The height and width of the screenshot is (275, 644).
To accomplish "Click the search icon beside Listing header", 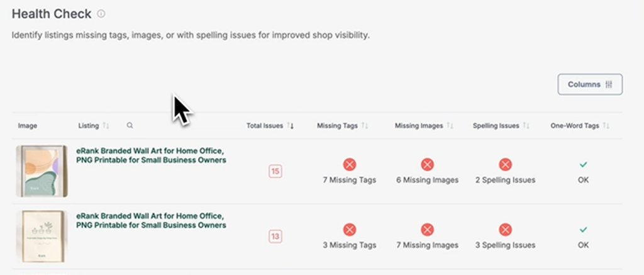I will click(x=130, y=126).
